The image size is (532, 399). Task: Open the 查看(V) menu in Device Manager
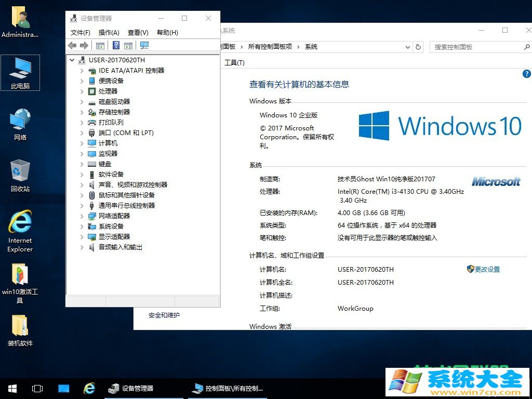click(x=138, y=33)
